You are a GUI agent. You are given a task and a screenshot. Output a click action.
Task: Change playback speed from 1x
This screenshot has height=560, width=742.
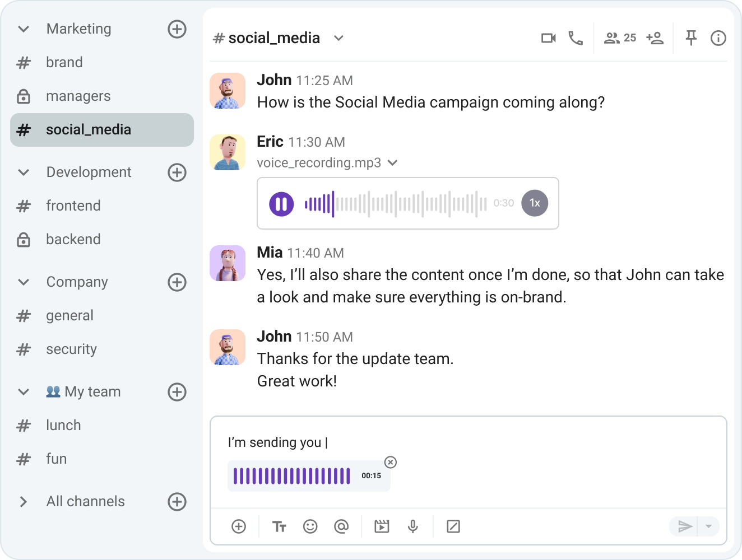coord(535,203)
